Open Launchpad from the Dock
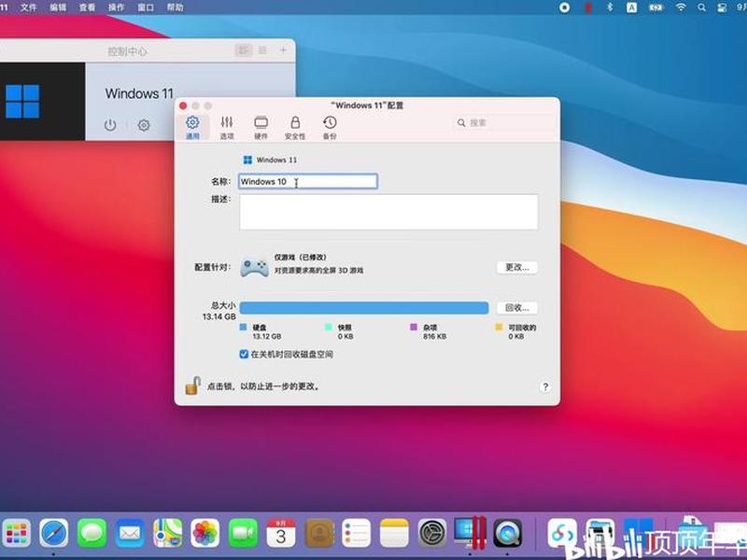The image size is (747, 560). point(16,533)
